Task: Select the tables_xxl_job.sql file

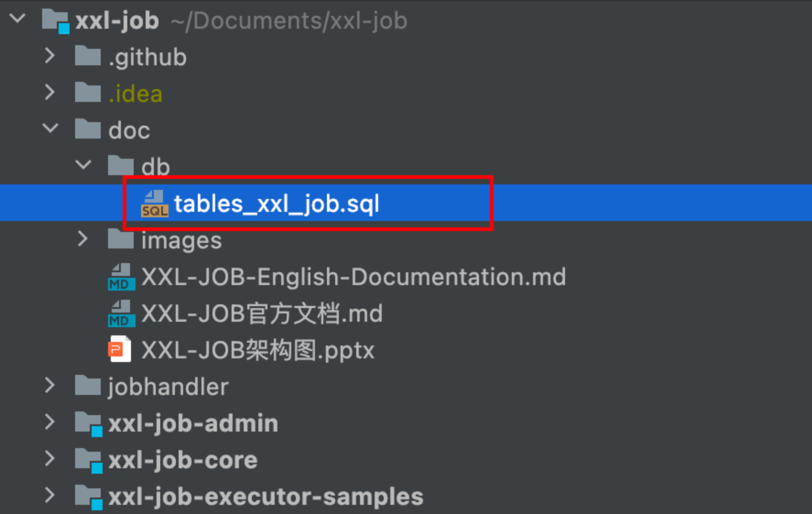Action: point(277,203)
